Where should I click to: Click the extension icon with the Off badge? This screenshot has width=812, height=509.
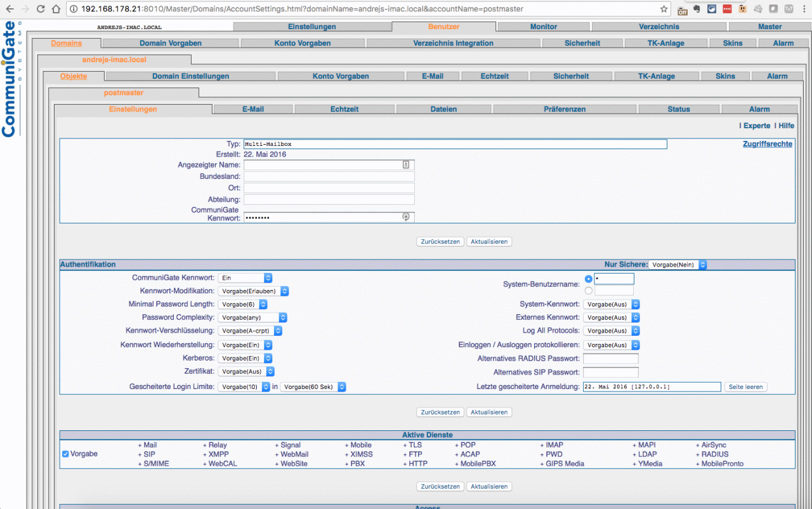[683, 10]
